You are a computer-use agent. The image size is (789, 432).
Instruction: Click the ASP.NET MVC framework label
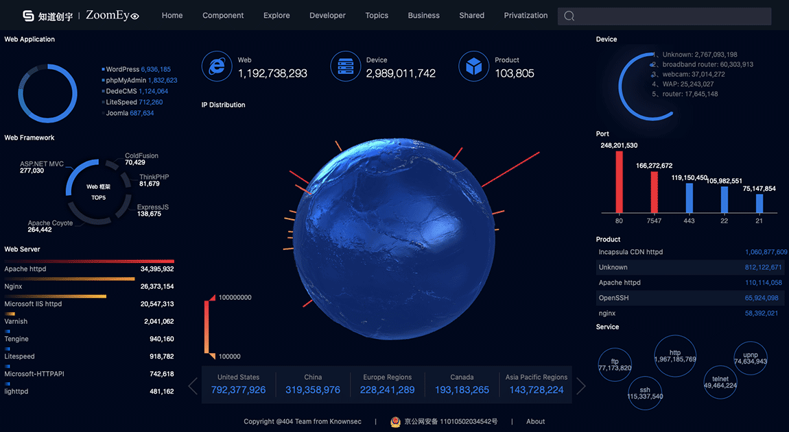click(42, 164)
